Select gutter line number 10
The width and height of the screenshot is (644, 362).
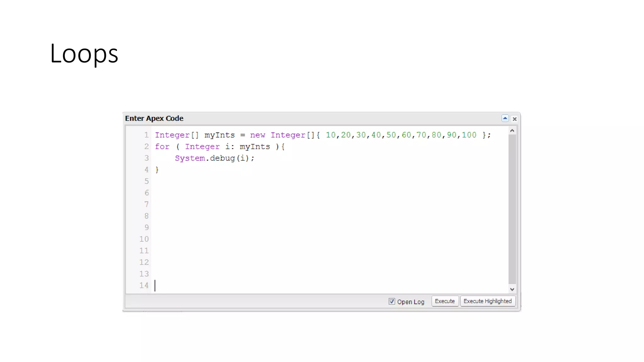pos(144,239)
